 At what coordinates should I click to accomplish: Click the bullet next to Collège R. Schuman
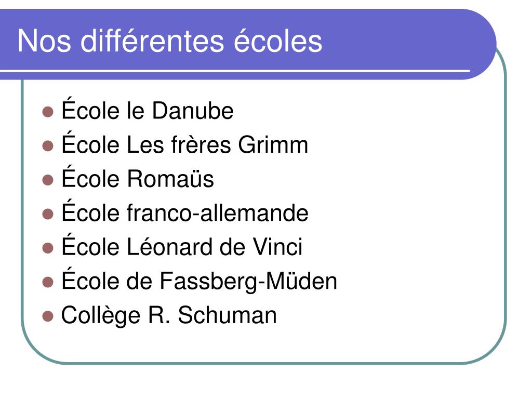point(48,316)
